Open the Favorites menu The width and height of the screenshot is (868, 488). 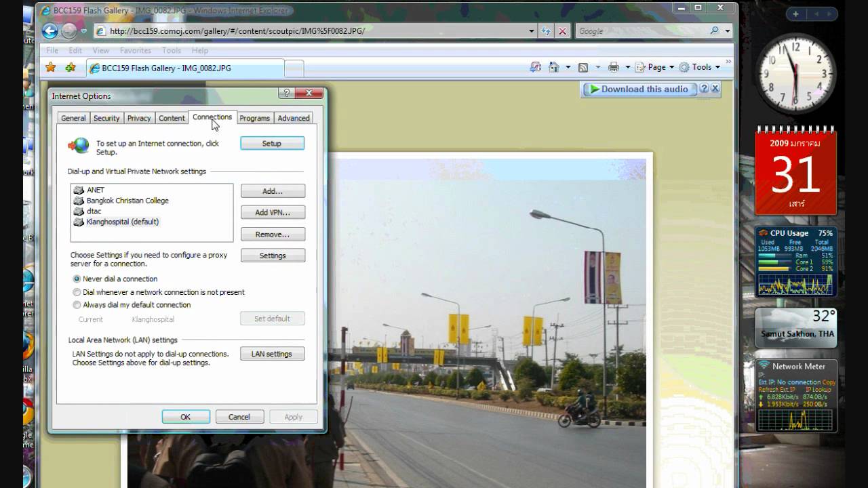coord(136,50)
